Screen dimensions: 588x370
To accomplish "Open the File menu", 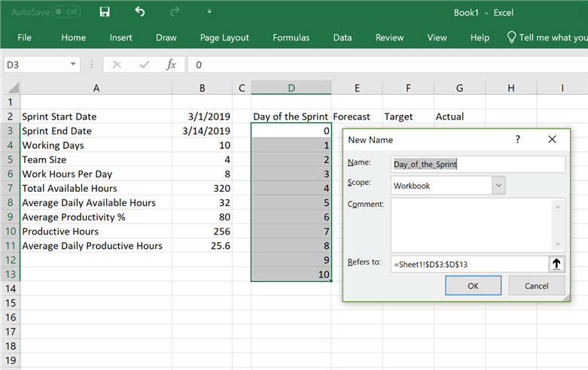I will click(x=24, y=38).
